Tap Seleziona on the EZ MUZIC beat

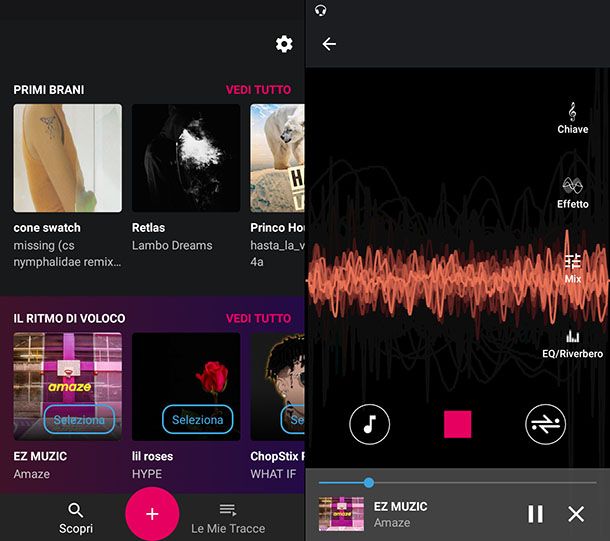point(79,419)
